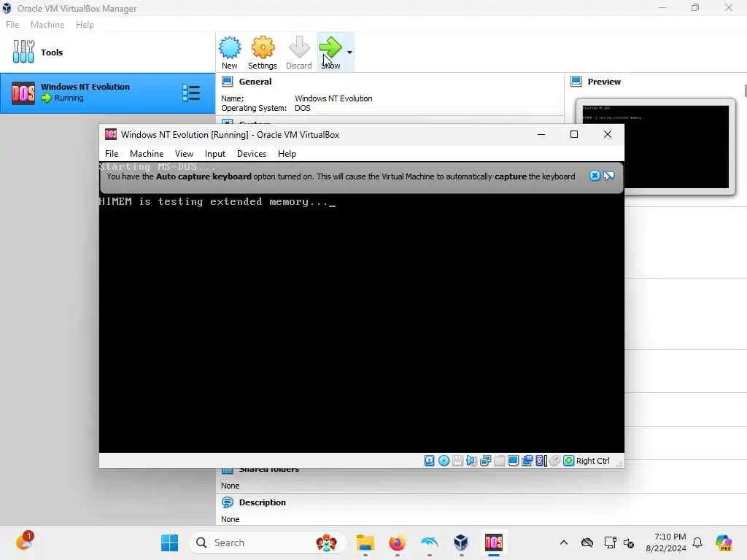The image size is (747, 560).
Task: Dismiss the Auto capture keyboard notification
Action: tap(595, 176)
